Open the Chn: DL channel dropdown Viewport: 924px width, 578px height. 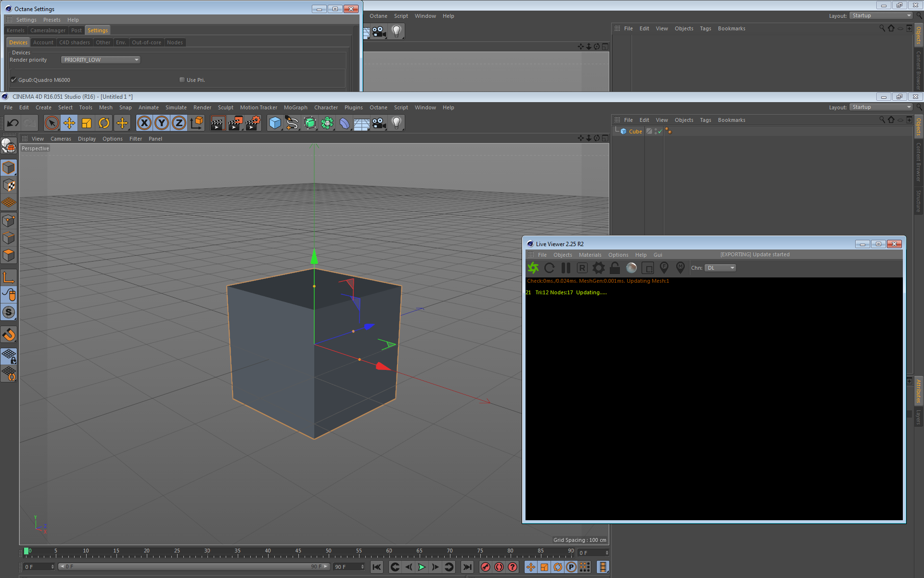(x=720, y=268)
